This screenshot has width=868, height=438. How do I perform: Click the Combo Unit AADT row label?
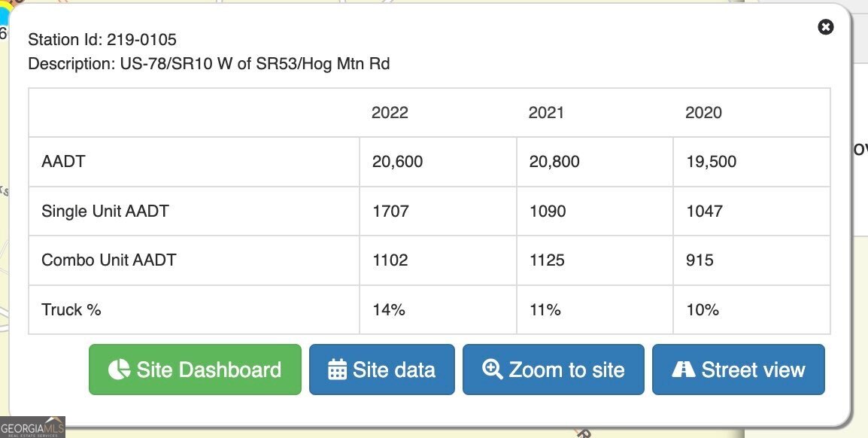click(109, 260)
